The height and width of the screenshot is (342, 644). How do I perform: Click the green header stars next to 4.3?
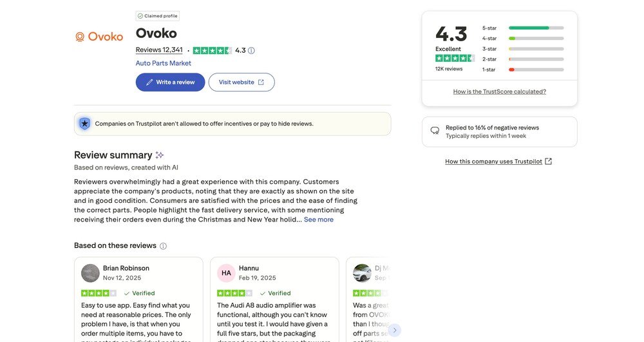213,50
